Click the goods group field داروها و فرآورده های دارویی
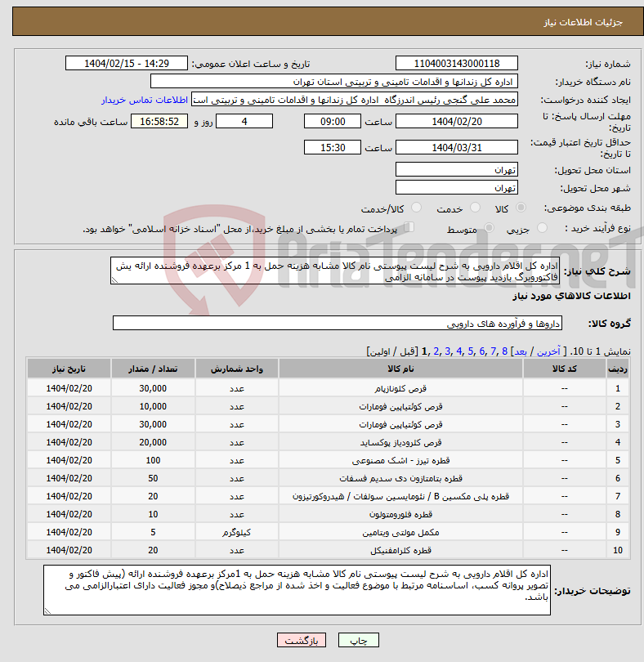 point(337,323)
